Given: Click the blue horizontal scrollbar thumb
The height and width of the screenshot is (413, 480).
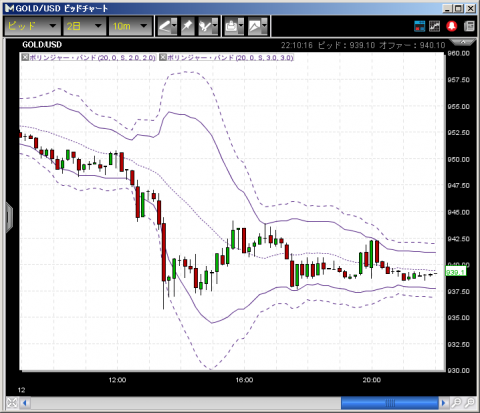Looking at the screenshot, I should pyautogui.click(x=390, y=403).
